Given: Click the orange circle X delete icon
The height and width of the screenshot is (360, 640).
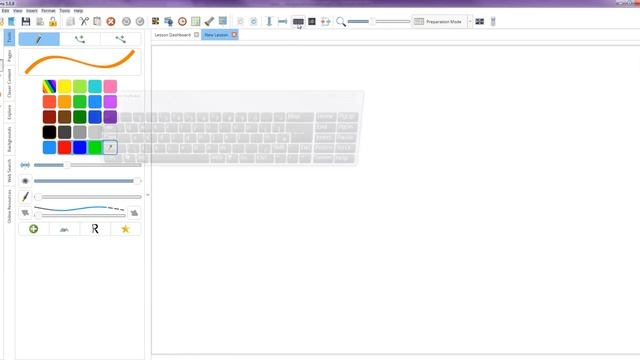Looking at the screenshot, I should [x=111, y=22].
